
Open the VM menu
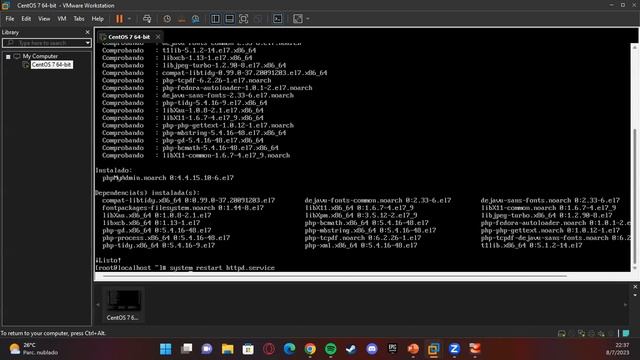pyautogui.click(x=62, y=19)
